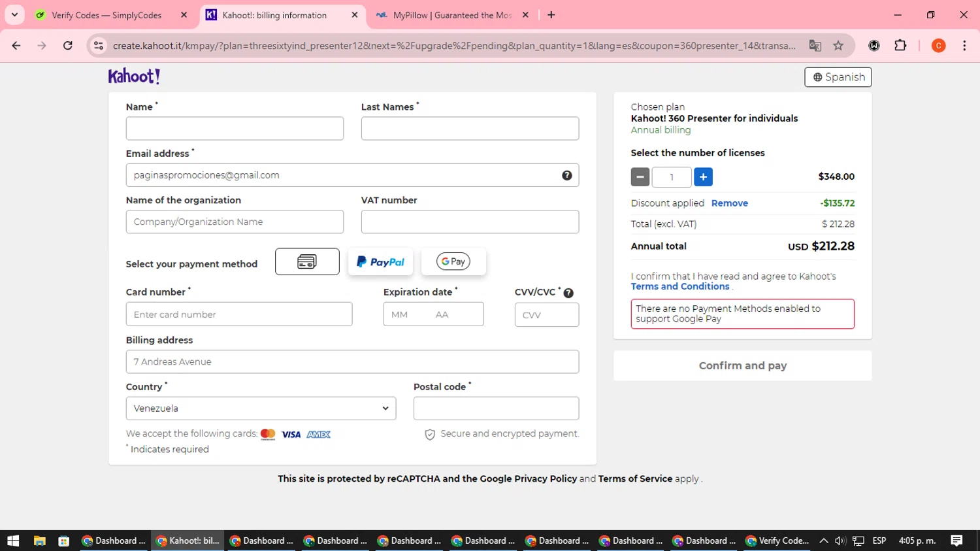Open the network icon in the tray
The height and width of the screenshot is (551, 980).
(x=858, y=541)
